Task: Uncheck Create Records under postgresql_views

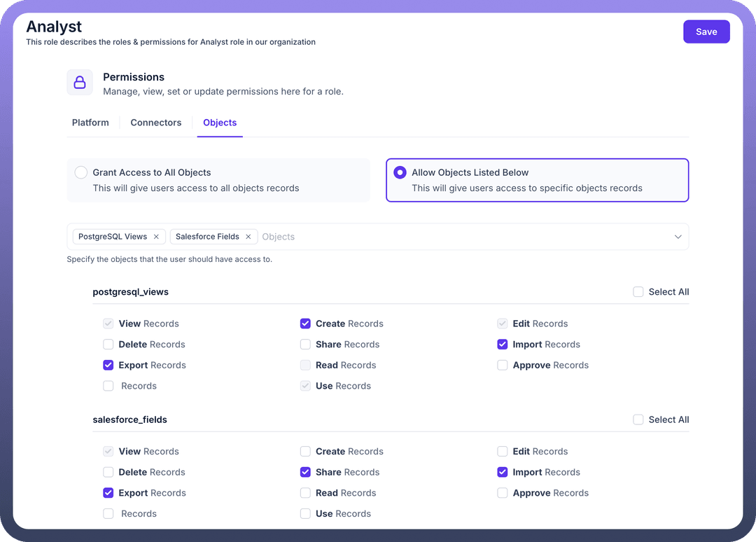Action: point(305,324)
